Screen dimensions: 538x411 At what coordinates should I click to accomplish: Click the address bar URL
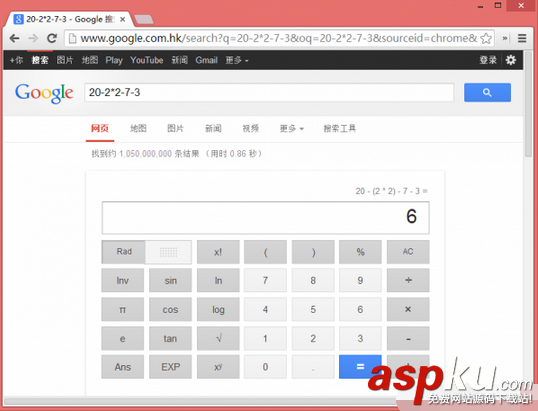[278, 38]
